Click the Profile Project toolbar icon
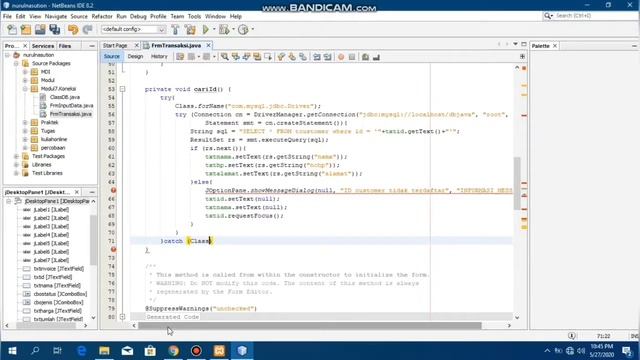The height and width of the screenshot is (360, 640). click(243, 29)
